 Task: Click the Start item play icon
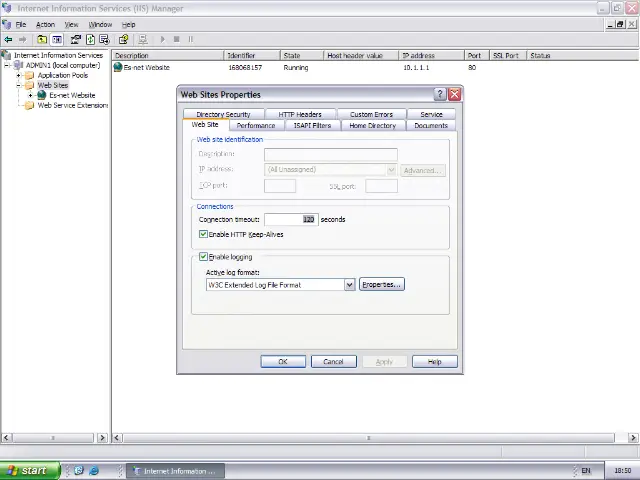(x=162, y=40)
